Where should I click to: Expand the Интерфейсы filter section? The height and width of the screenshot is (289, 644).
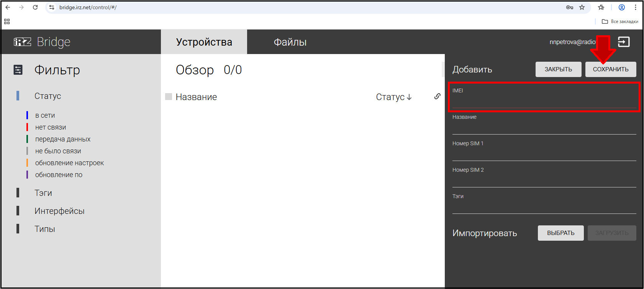[x=59, y=211]
